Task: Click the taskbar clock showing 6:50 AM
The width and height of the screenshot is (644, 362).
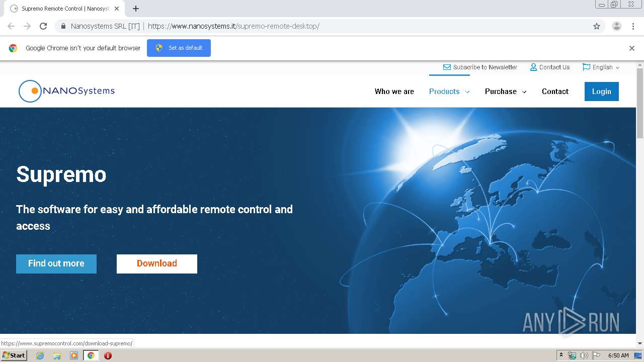Action: pos(618,355)
